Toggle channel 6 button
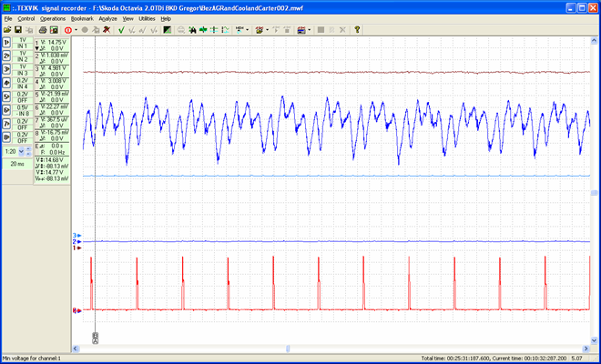 pyautogui.click(x=6, y=110)
